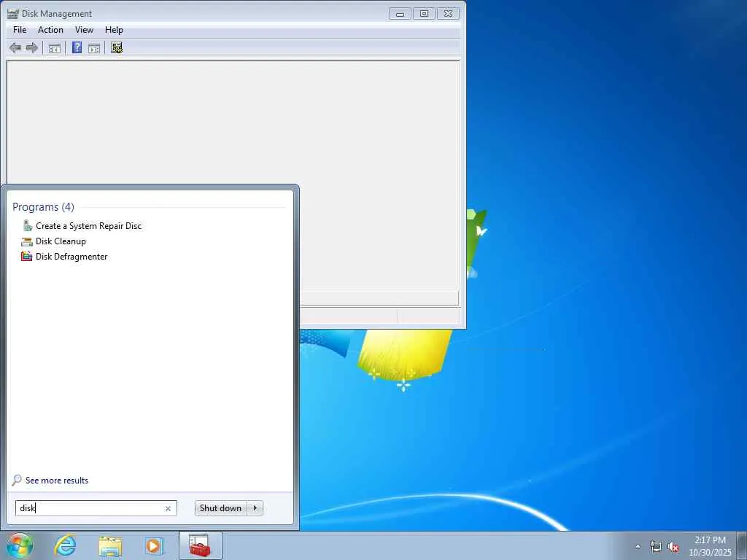
Task: Open the Help menu in Disk Management
Action: pos(114,29)
